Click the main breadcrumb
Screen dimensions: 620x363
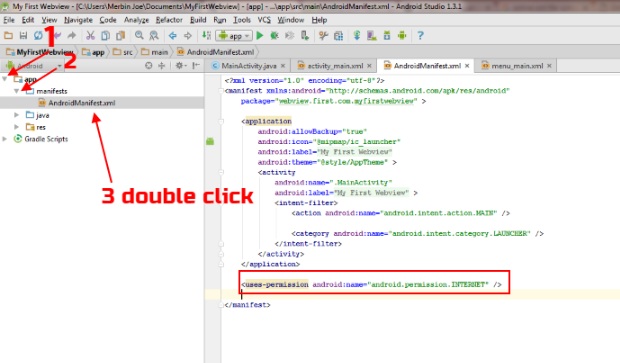tap(155, 52)
